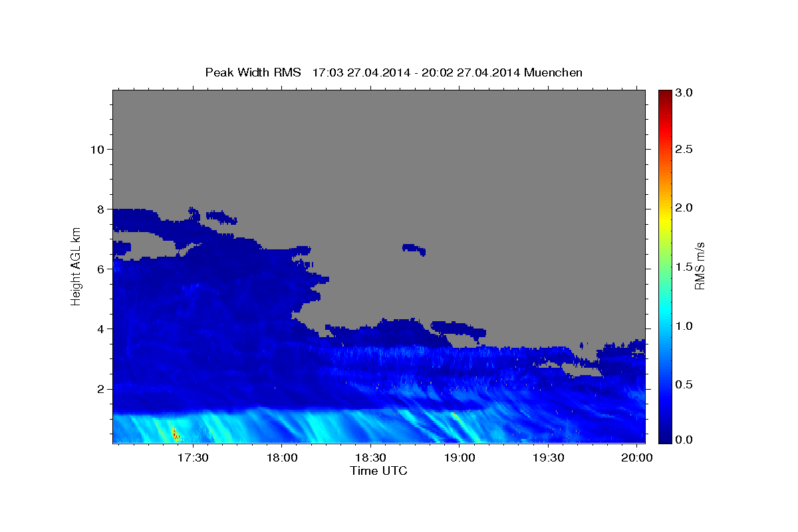
Task: Click the 'Time UTC' x-axis label
Action: (x=378, y=471)
